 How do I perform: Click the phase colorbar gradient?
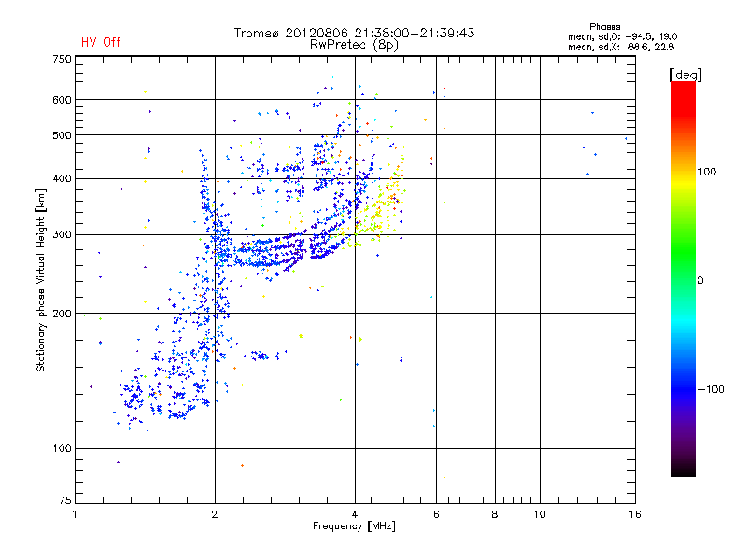tap(684, 279)
